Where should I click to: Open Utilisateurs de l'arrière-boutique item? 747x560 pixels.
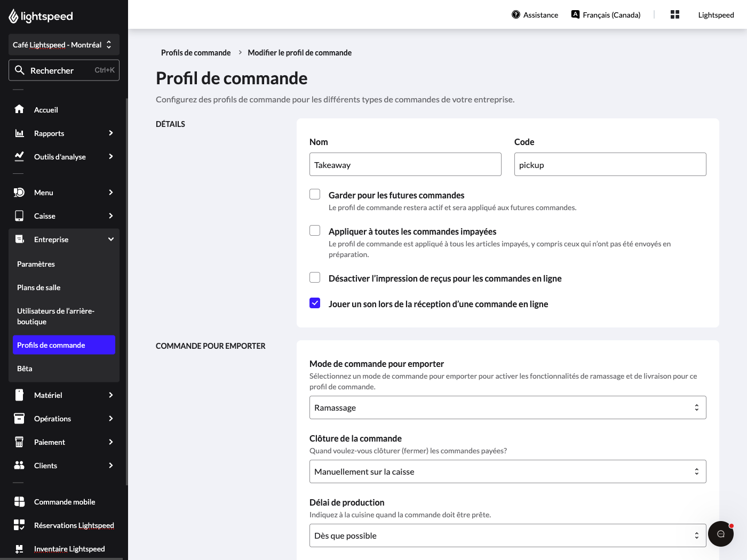(x=64, y=316)
